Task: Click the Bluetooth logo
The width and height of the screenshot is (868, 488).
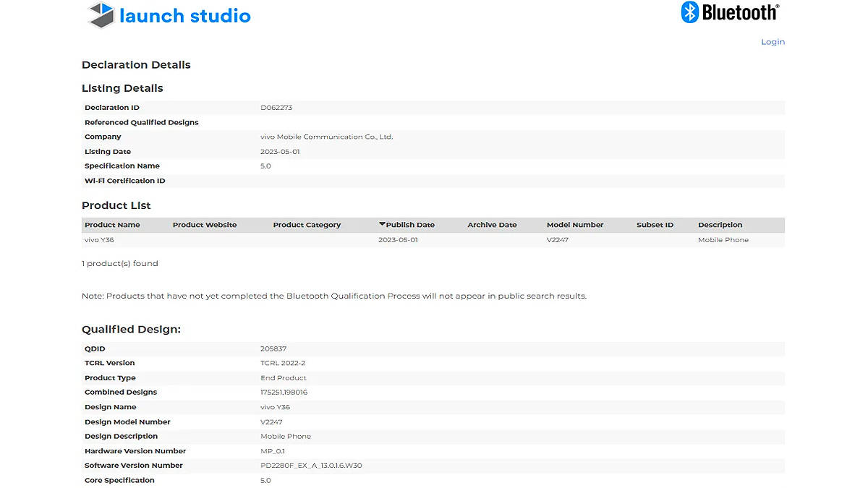Action: point(730,12)
